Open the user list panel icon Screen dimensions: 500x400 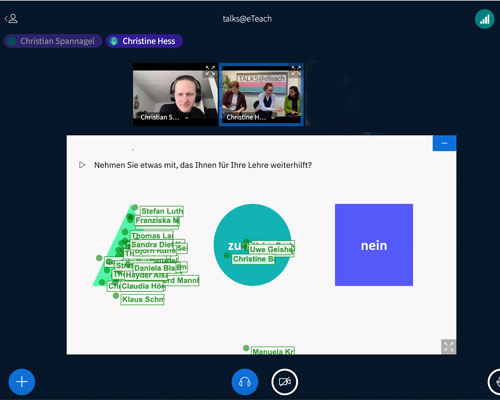11,18
